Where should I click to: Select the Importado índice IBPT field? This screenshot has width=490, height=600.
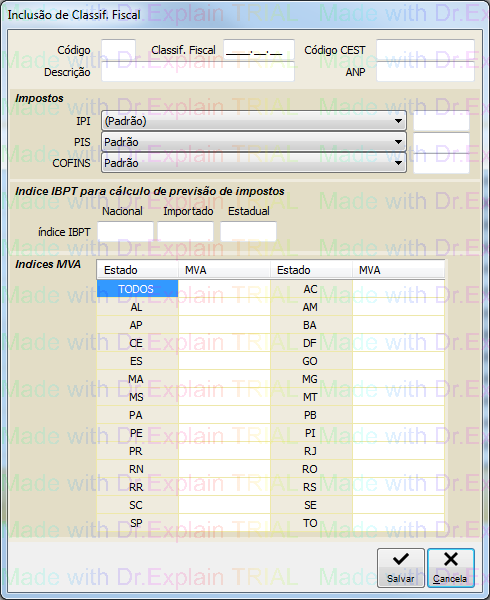coord(186,232)
